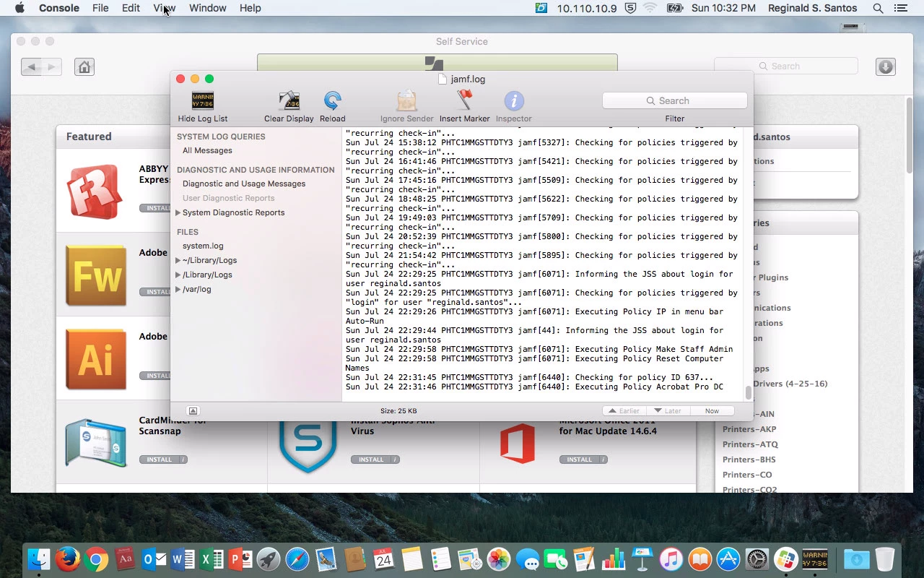Launch Firefox from the Dock
This screenshot has width=924, height=578.
68,559
